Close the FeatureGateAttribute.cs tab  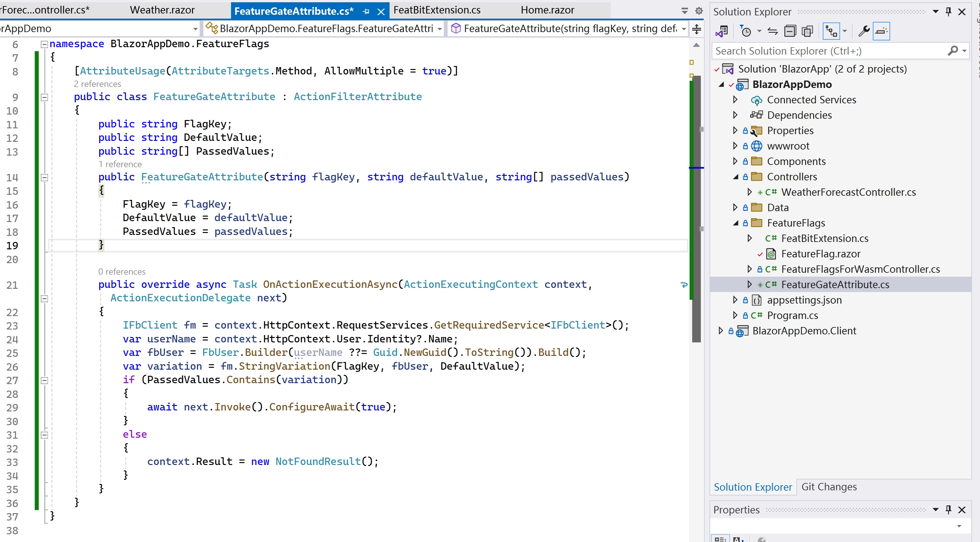coord(381,12)
